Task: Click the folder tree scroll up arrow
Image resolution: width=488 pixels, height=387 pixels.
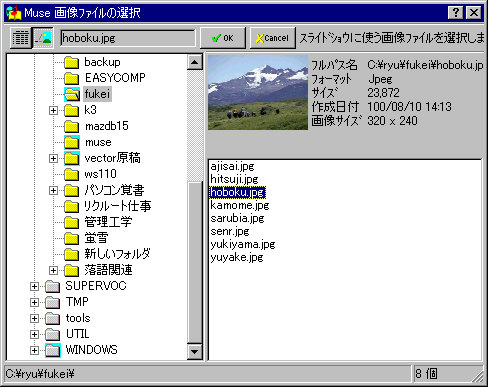Action: click(x=195, y=62)
